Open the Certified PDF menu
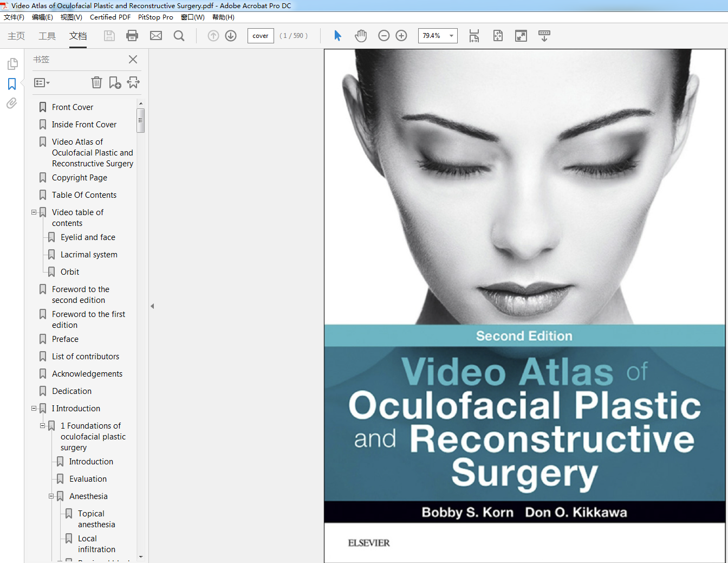Viewport: 728px width, 563px height. coord(110,17)
